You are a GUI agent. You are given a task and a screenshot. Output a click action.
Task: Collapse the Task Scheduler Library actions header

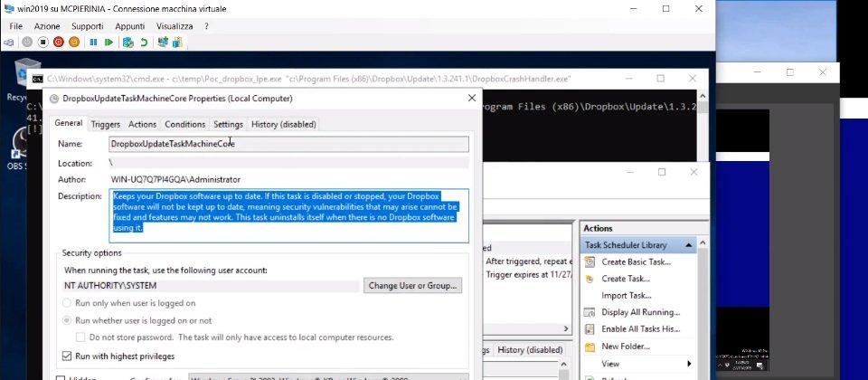click(x=688, y=245)
